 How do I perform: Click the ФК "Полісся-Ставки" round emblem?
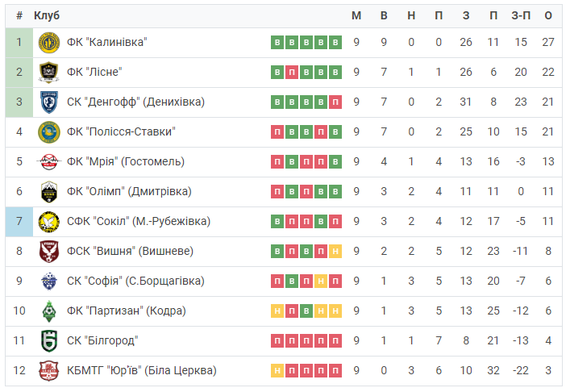[49, 132]
